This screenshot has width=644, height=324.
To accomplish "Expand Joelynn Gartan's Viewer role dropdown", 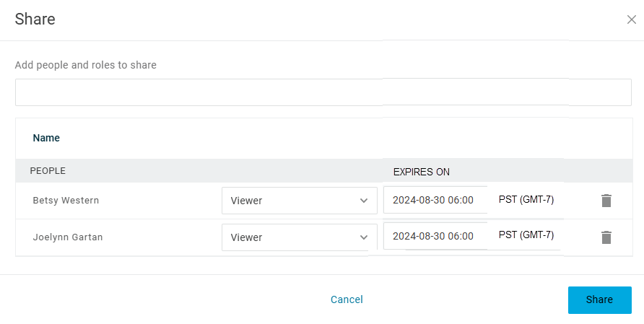I will click(x=299, y=237).
